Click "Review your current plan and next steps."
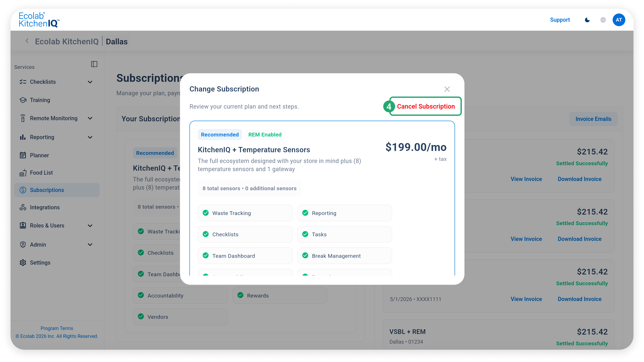This screenshot has height=362, width=644. (244, 107)
